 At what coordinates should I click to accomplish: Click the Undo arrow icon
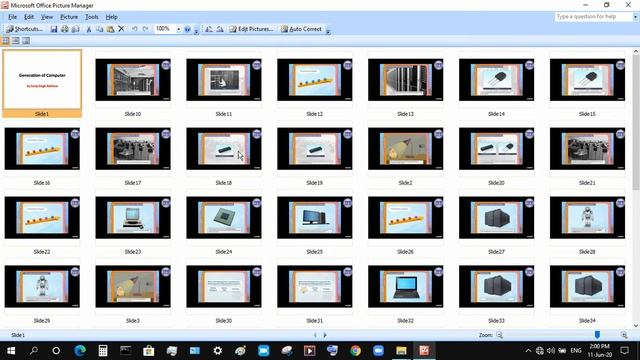pos(134,29)
